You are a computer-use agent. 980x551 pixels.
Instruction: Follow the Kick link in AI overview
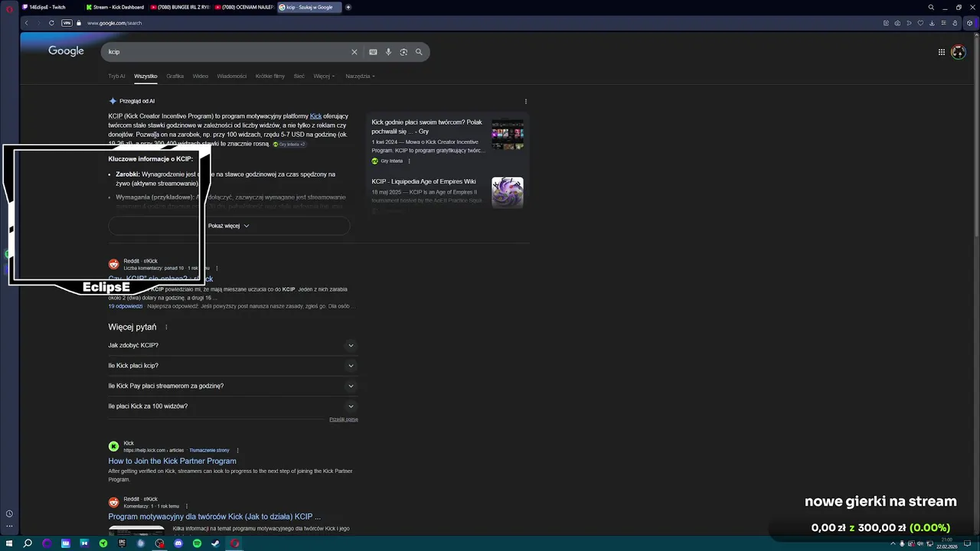[x=315, y=116]
